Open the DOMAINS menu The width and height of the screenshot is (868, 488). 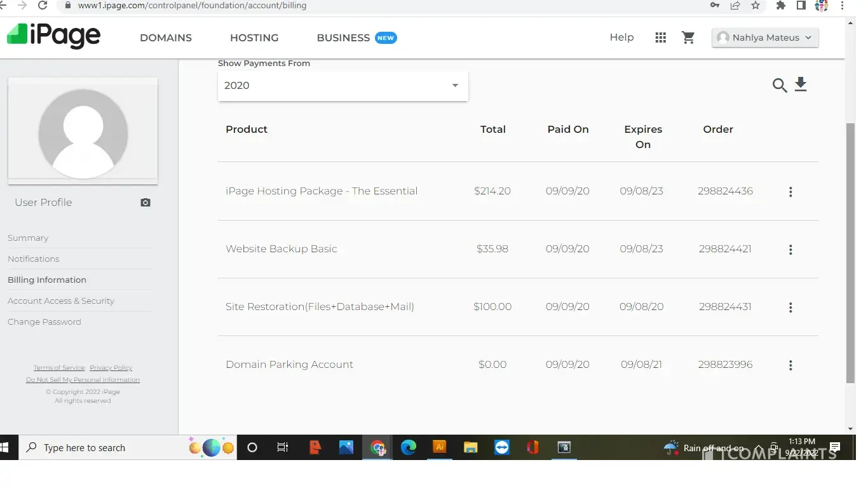pyautogui.click(x=166, y=38)
